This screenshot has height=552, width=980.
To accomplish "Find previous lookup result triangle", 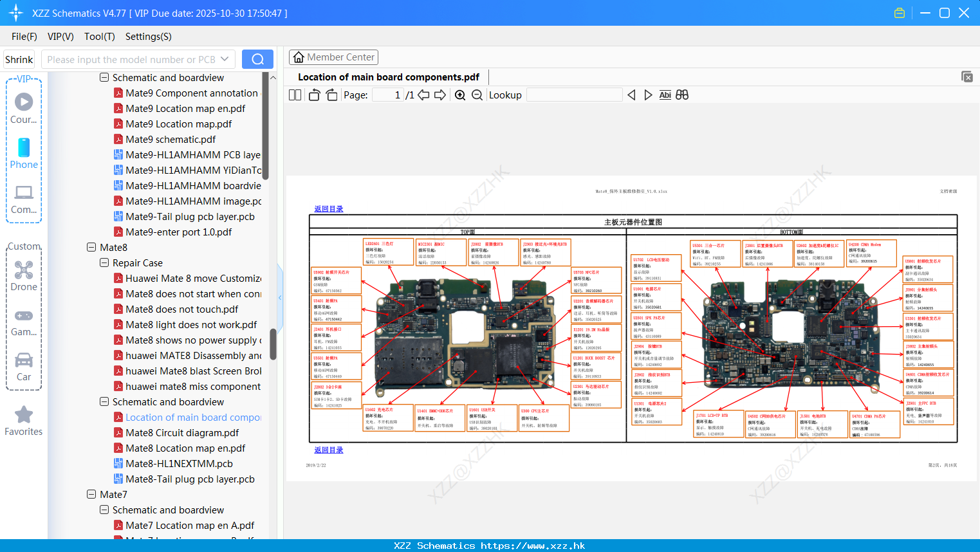I will tap(631, 95).
